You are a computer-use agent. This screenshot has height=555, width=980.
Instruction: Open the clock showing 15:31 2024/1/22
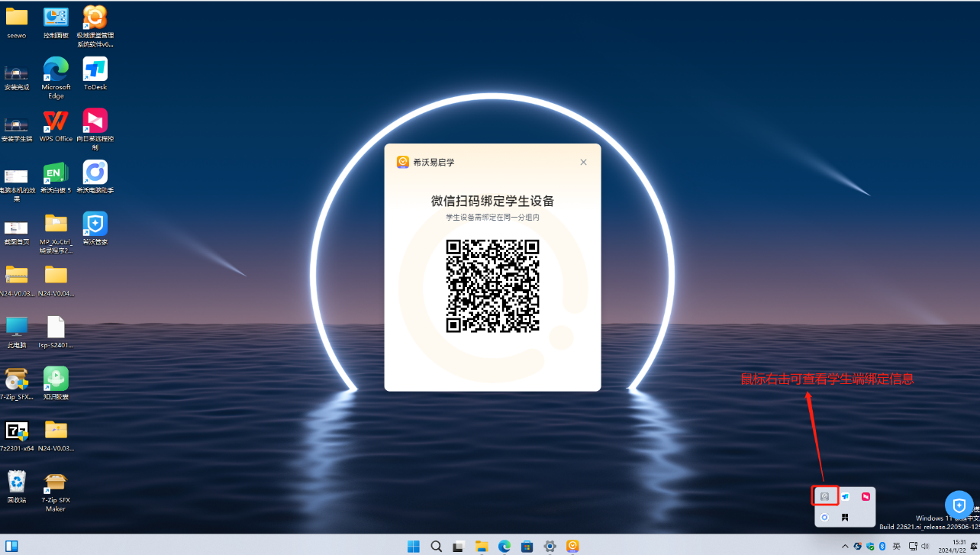tap(953, 546)
